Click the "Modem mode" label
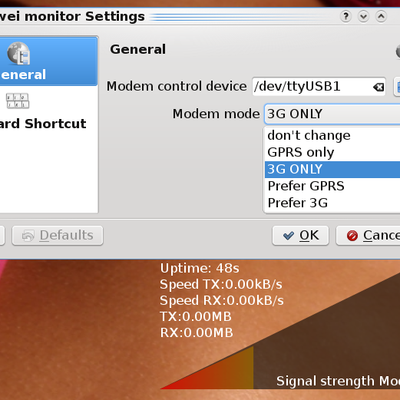The width and height of the screenshot is (400, 400). coord(216,114)
